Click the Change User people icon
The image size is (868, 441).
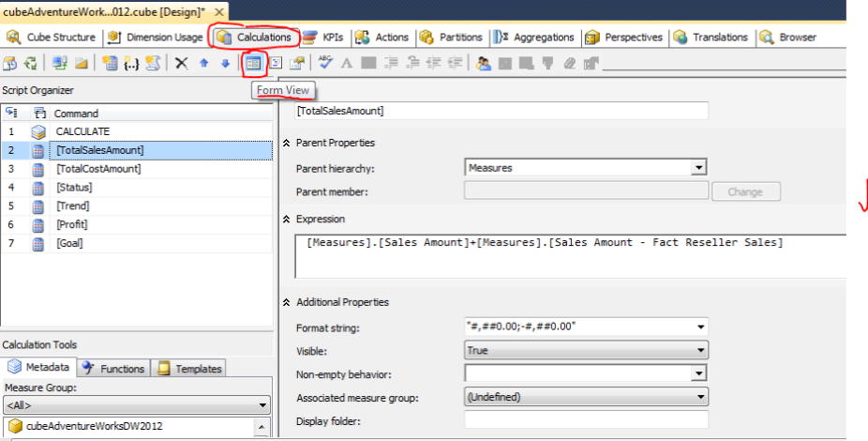[x=484, y=63]
